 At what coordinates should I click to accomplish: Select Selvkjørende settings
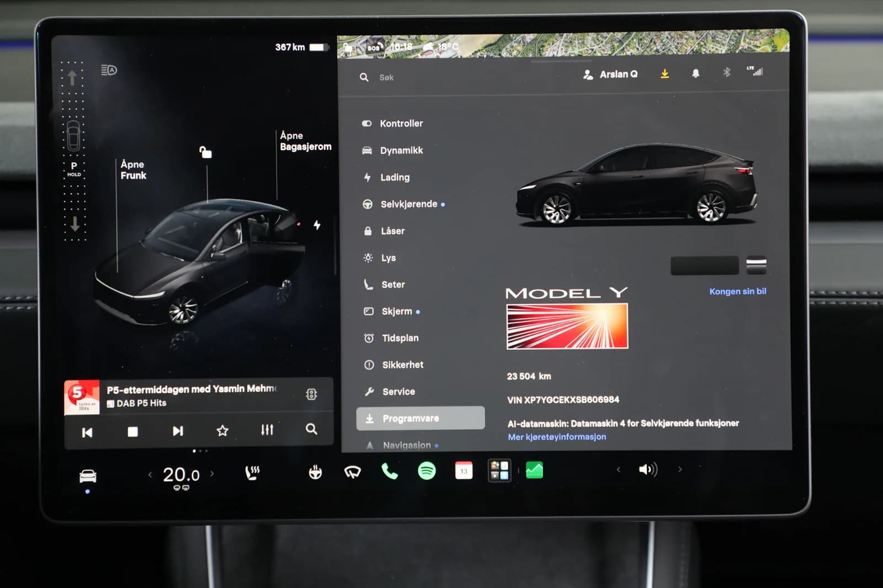(x=403, y=204)
